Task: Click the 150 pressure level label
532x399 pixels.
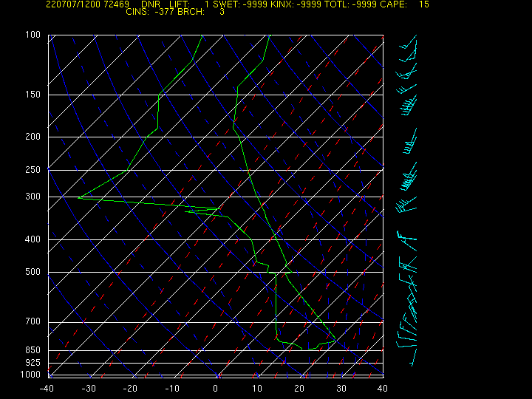Action: pos(33,95)
